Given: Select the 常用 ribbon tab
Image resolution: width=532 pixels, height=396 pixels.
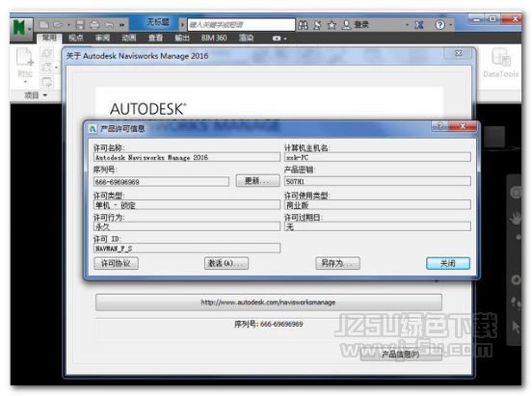Looking at the screenshot, I should point(49,38).
